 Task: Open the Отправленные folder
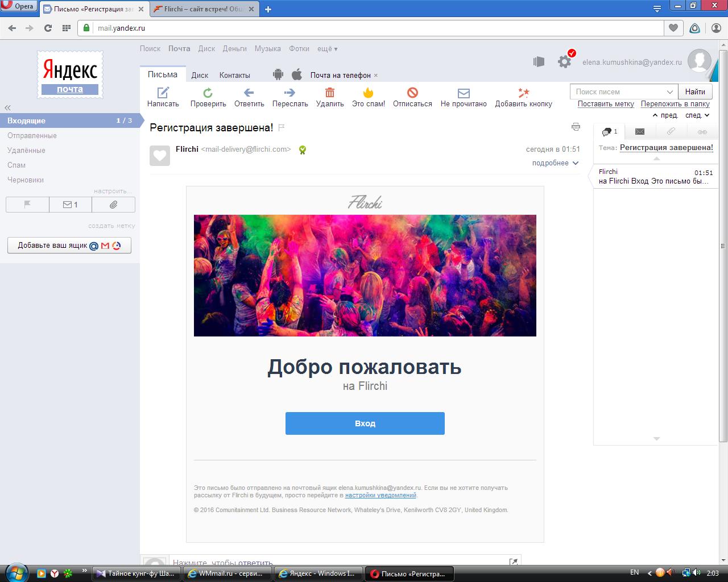[x=32, y=136]
